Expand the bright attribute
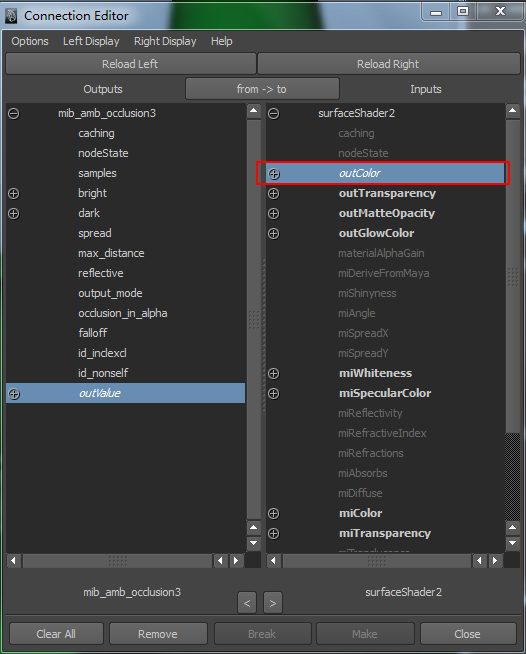Viewport: 526px width, 654px height. [x=14, y=194]
